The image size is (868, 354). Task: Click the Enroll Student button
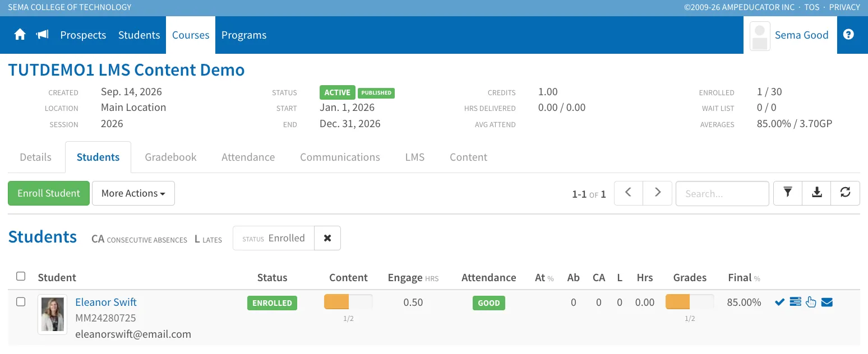49,193
